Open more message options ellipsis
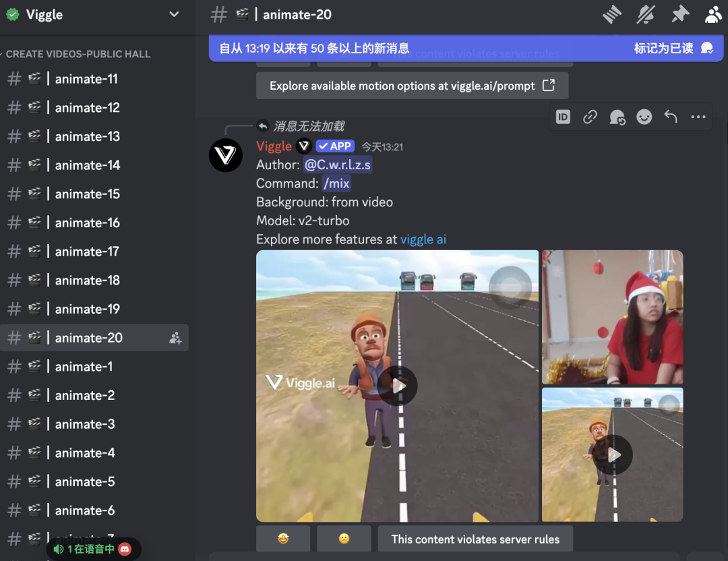The width and height of the screenshot is (728, 561). 698,117
